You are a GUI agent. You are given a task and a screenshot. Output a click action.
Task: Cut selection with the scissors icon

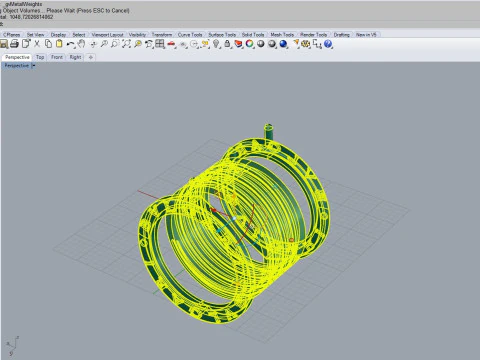[x=37, y=44]
